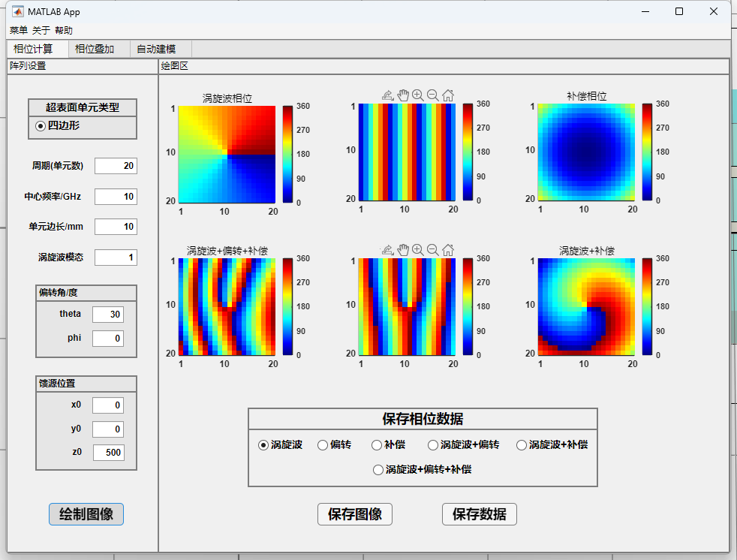Image resolution: width=737 pixels, height=560 pixels.
Task: Click the 涡旋波相位 phase plot
Action: (x=227, y=154)
